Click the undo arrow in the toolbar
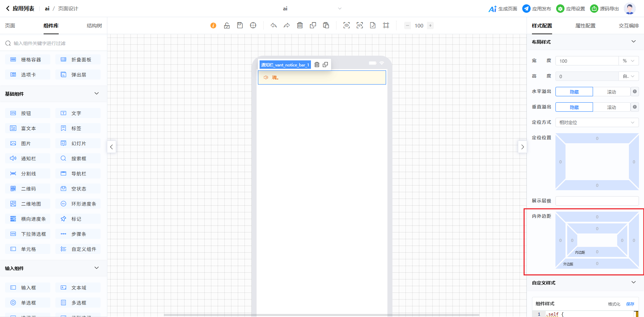Image resolution: width=644 pixels, height=317 pixels. click(274, 25)
